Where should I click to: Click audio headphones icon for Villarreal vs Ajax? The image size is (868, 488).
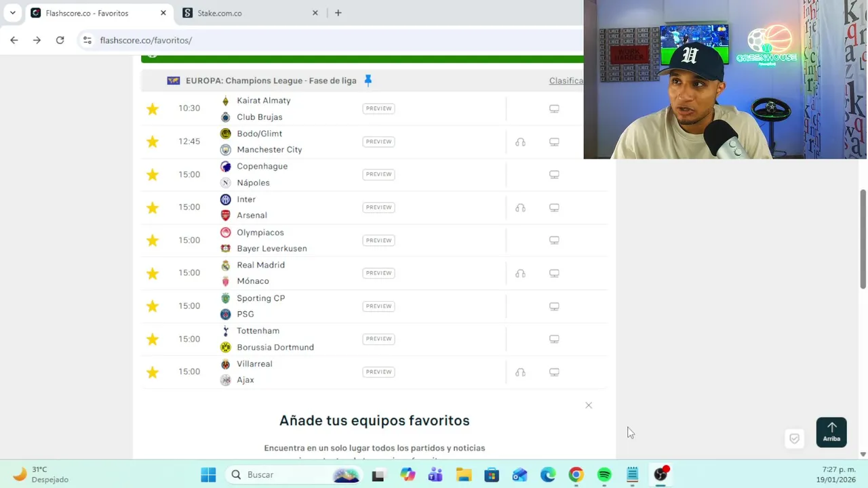click(x=520, y=373)
